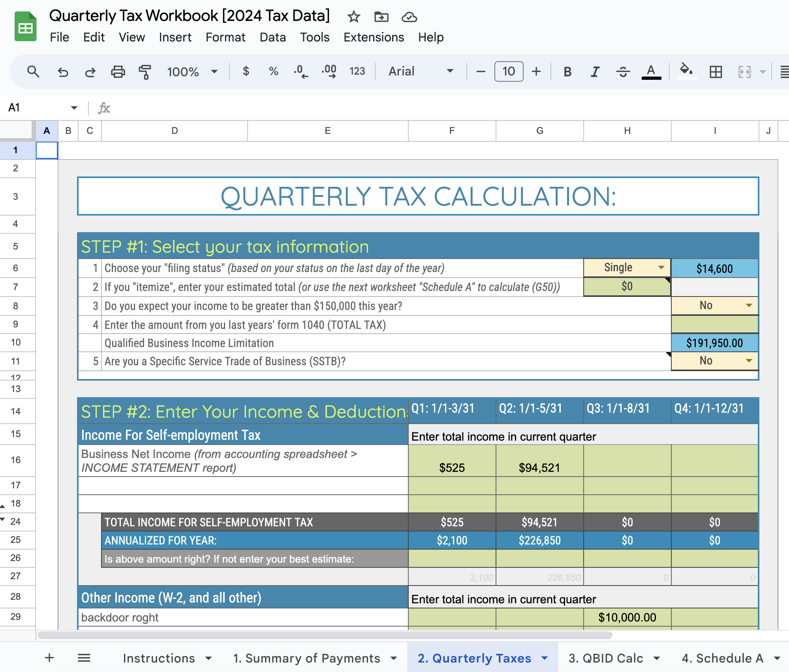Image resolution: width=789 pixels, height=672 pixels.
Task: Click the increase font size plus button
Action: click(536, 71)
